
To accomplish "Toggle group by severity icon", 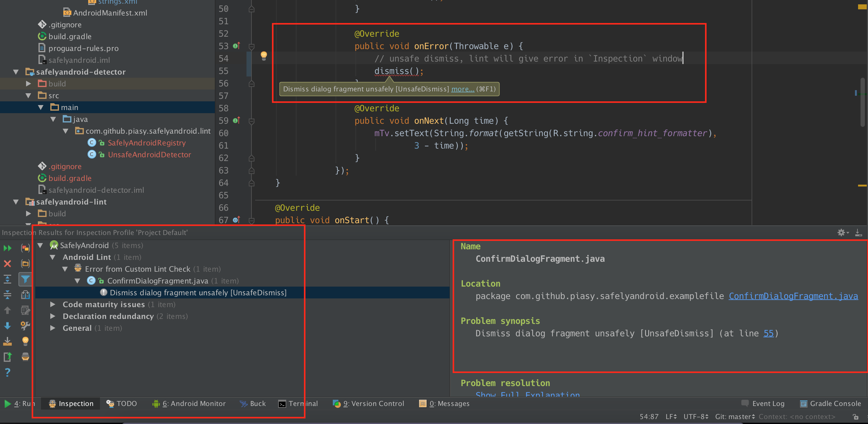I will pyautogui.click(x=25, y=248).
